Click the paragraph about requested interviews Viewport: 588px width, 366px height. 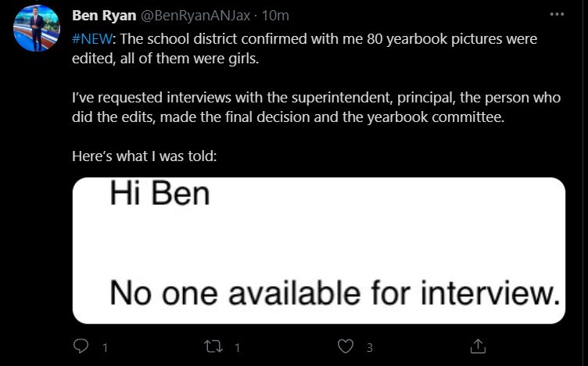coord(316,107)
